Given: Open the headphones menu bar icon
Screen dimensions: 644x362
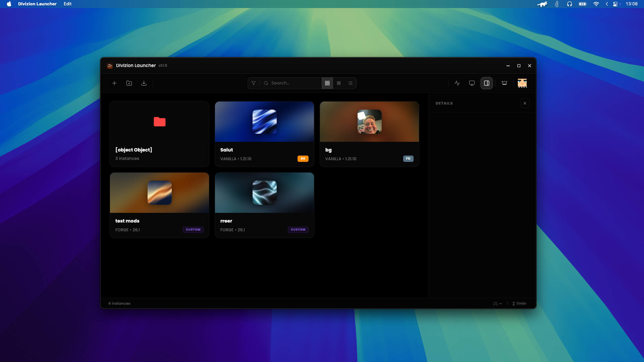Looking at the screenshot, I should 570,4.
